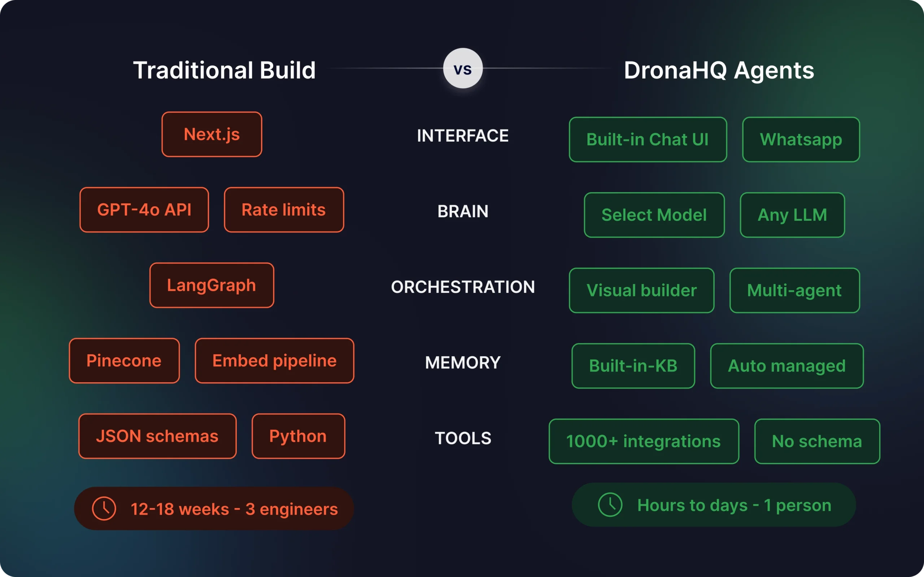Choose the Pinecone chip
924x577 pixels.
[124, 361]
